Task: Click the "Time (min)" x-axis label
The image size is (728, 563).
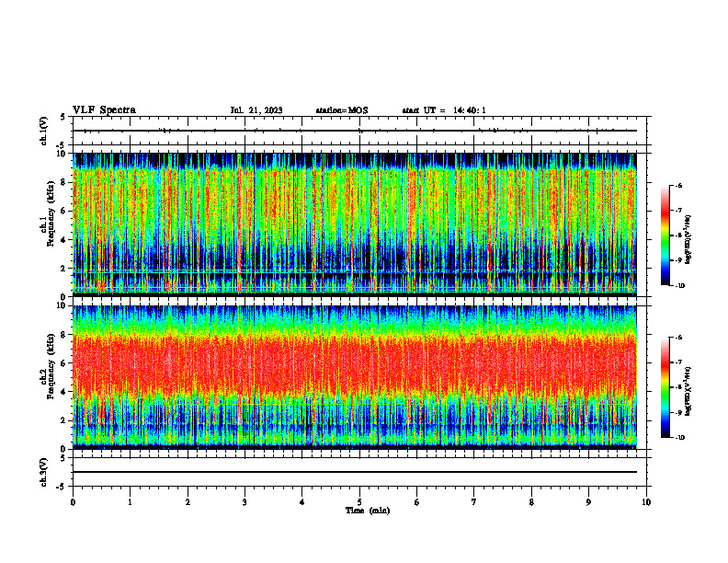Action: click(x=368, y=511)
